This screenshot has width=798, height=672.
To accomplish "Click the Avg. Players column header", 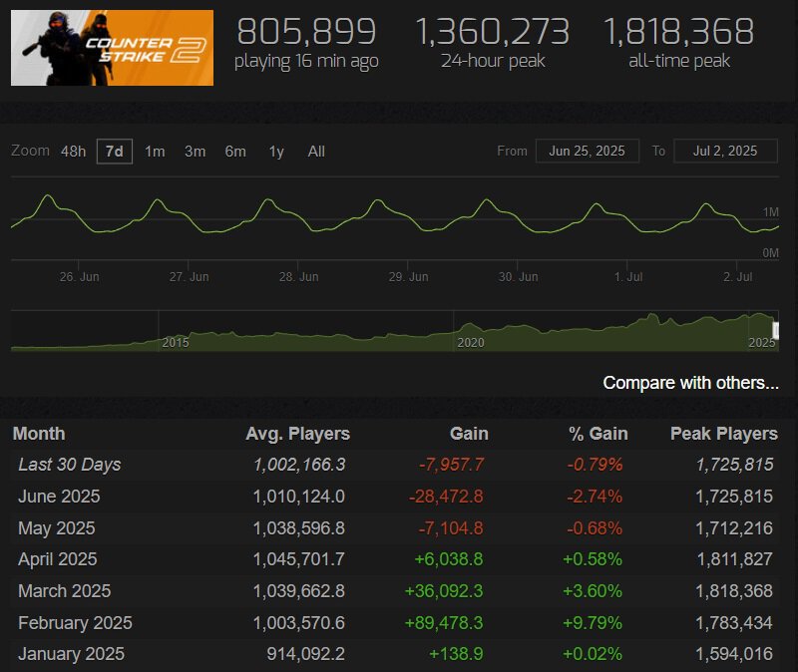I will [297, 433].
